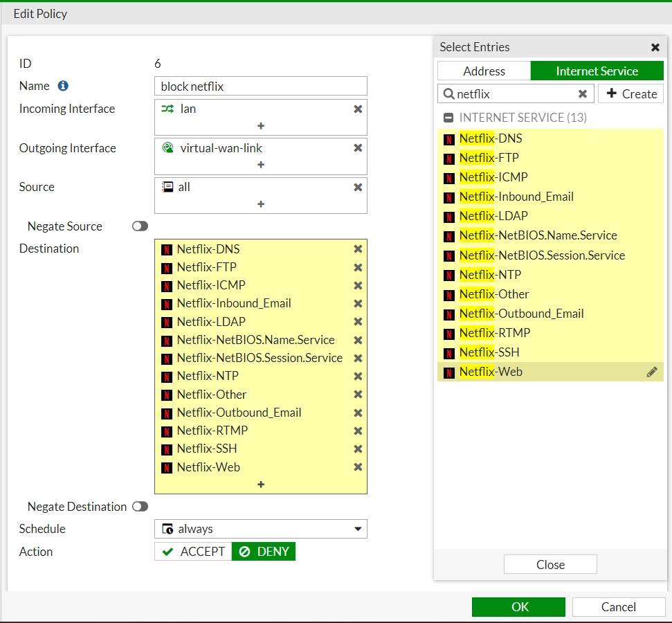Remove Netflix-Web from Destination
Screen dimensions: 672x623
coord(358,467)
